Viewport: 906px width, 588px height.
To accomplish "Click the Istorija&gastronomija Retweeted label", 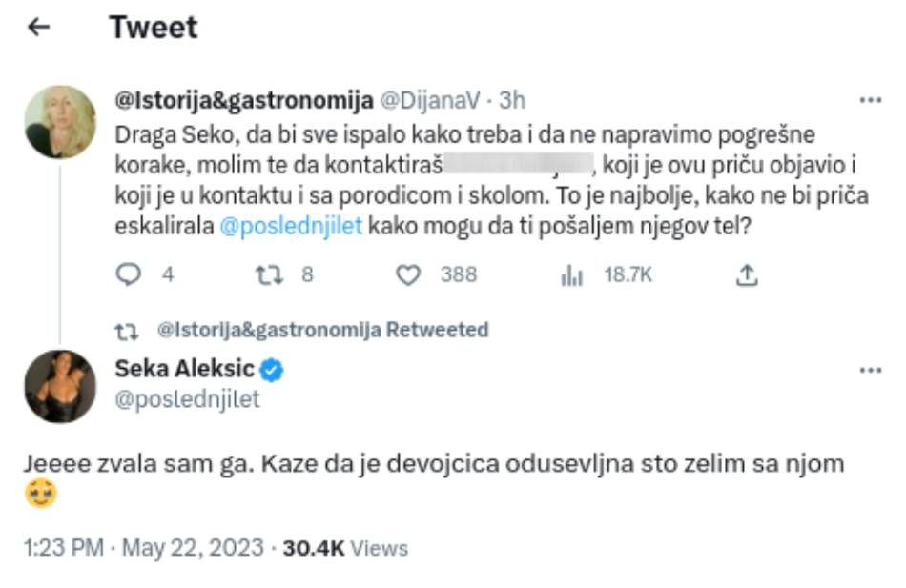I will click(320, 330).
